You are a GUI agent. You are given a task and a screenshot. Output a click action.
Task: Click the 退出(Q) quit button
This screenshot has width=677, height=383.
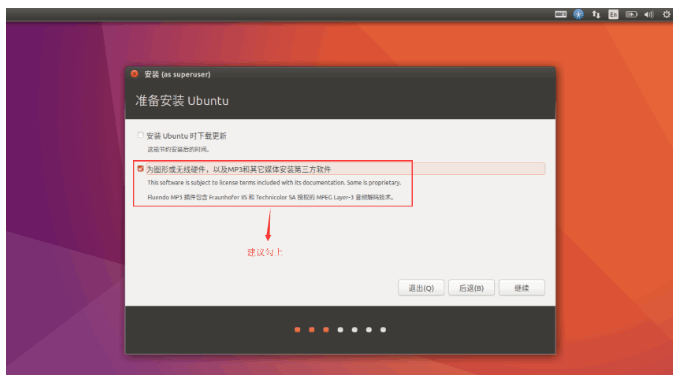pos(421,288)
